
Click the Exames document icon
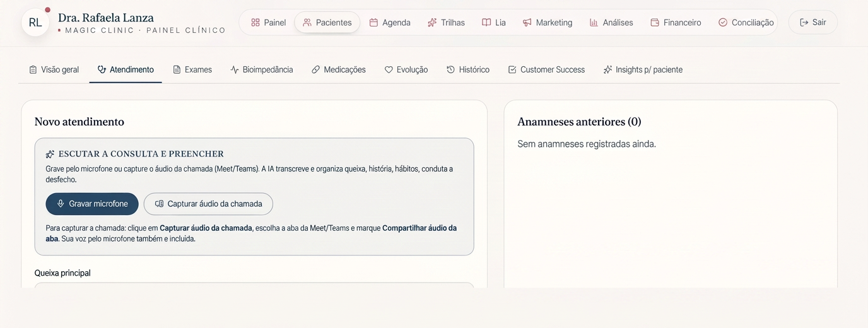[177, 70]
